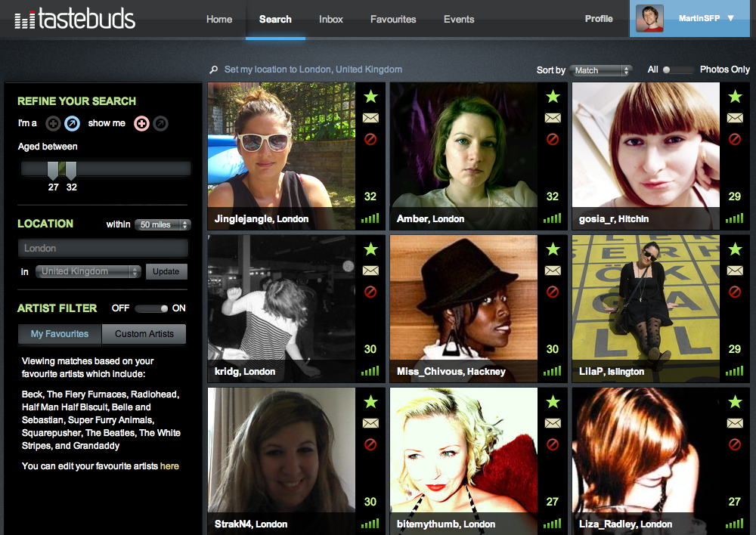Click the minimum age slider handle at 27
Screen dimensions: 756x535
(53, 170)
